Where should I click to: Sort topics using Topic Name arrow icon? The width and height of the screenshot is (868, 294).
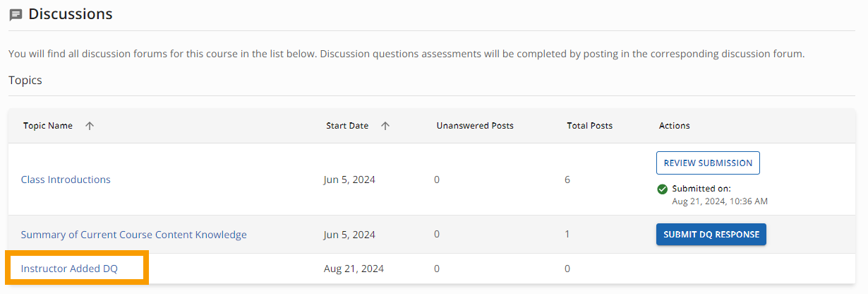click(x=90, y=126)
